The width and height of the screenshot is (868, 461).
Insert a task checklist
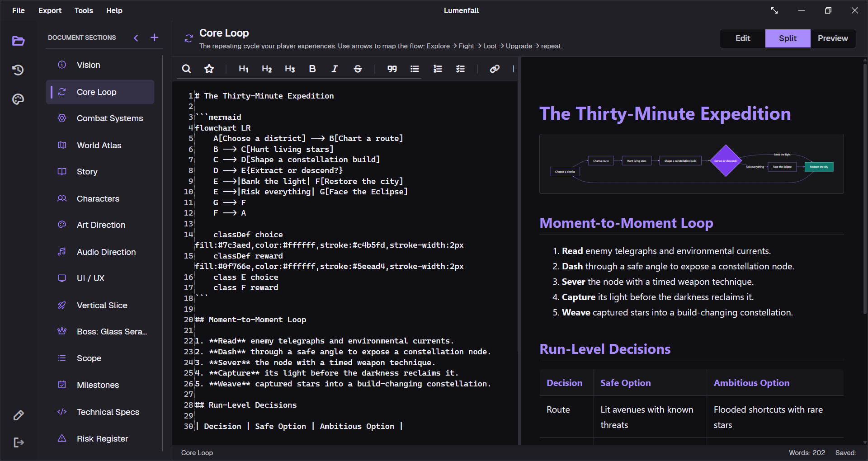(460, 69)
